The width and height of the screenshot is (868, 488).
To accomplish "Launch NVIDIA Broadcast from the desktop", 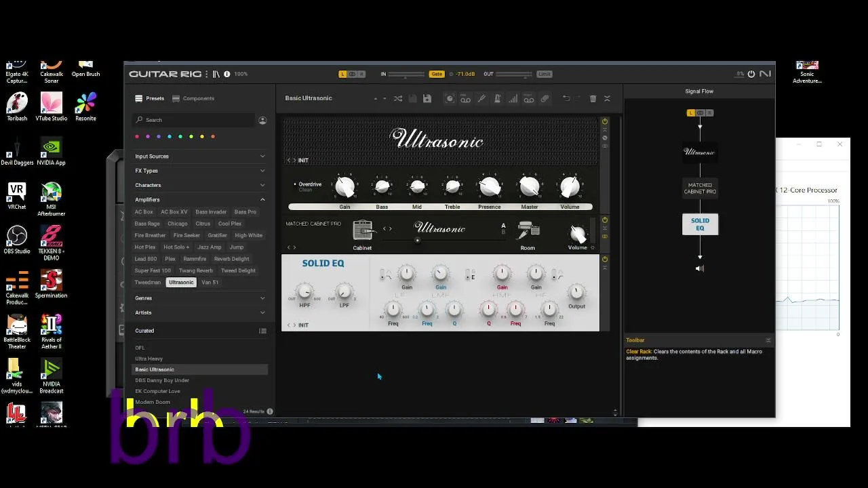I will coord(52,376).
